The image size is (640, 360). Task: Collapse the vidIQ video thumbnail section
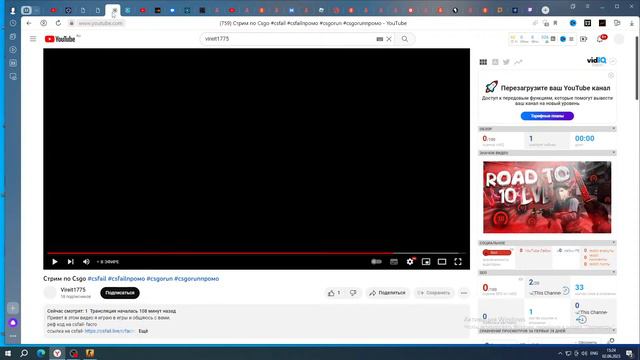613,153
